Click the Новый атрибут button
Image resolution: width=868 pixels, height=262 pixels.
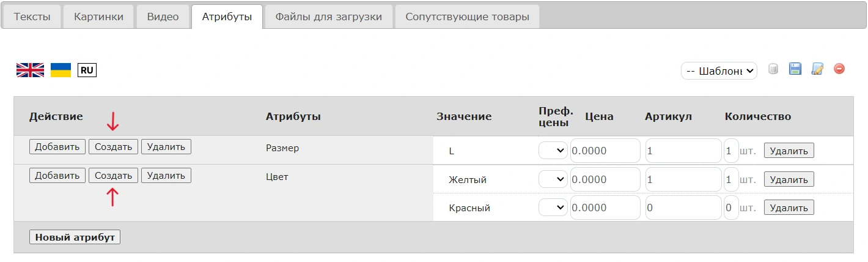tap(75, 237)
